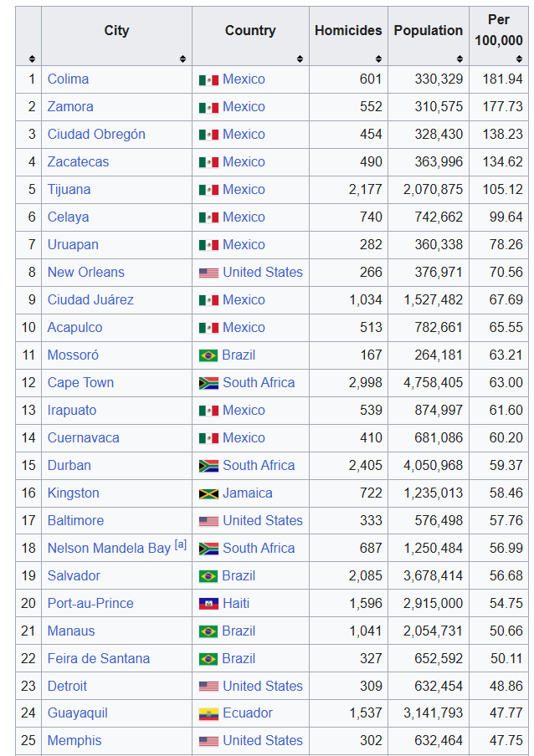Open the Kingston city link
534x756 pixels.
point(74,493)
